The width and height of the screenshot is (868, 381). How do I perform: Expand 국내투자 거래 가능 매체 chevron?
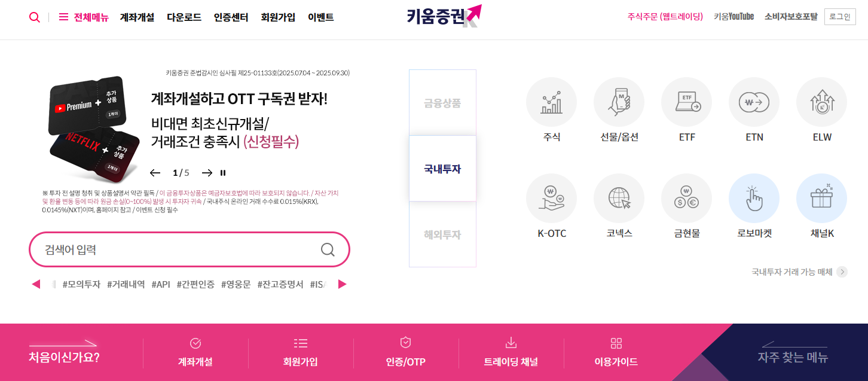[x=842, y=272]
